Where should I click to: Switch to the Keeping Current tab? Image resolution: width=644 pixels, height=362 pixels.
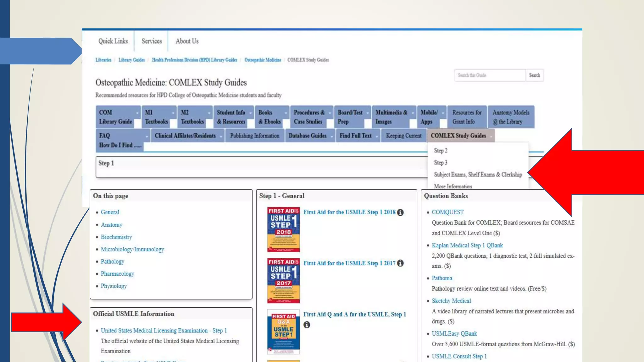[403, 136]
